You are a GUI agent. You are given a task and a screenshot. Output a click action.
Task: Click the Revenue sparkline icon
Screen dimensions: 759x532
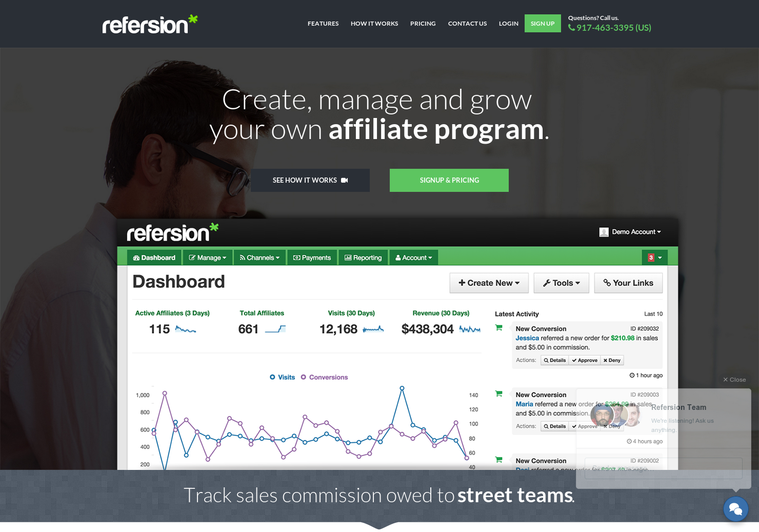pyautogui.click(x=470, y=329)
